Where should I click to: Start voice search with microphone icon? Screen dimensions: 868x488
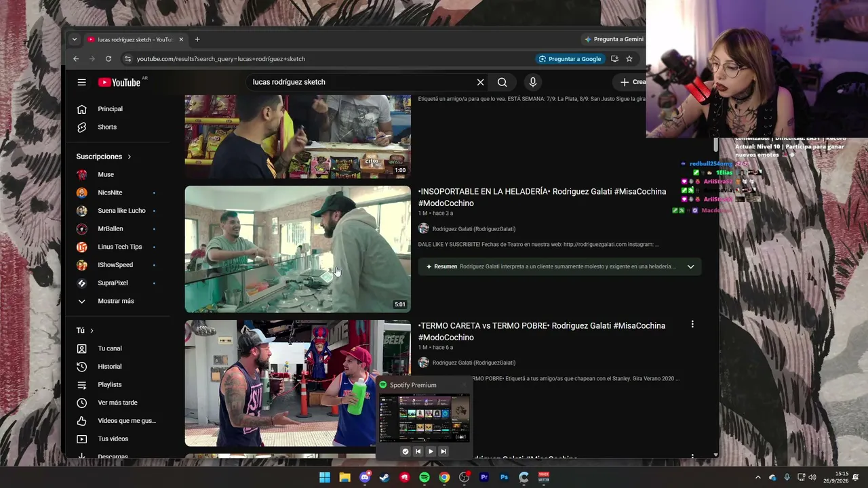coord(533,82)
